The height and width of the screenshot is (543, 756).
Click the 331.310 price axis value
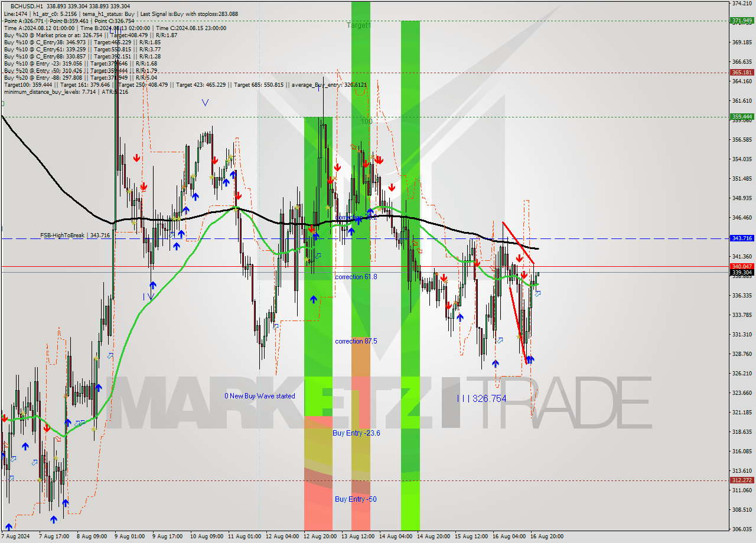point(742,335)
